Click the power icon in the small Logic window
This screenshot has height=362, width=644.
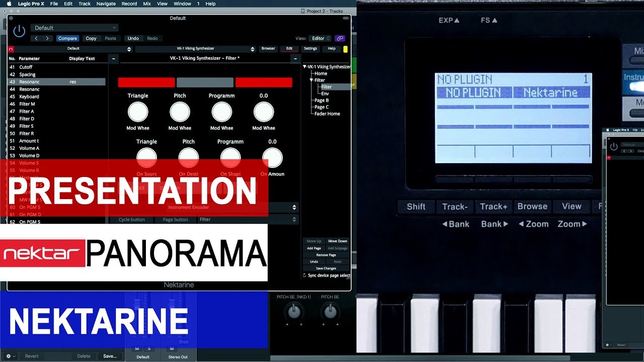[x=613, y=147]
